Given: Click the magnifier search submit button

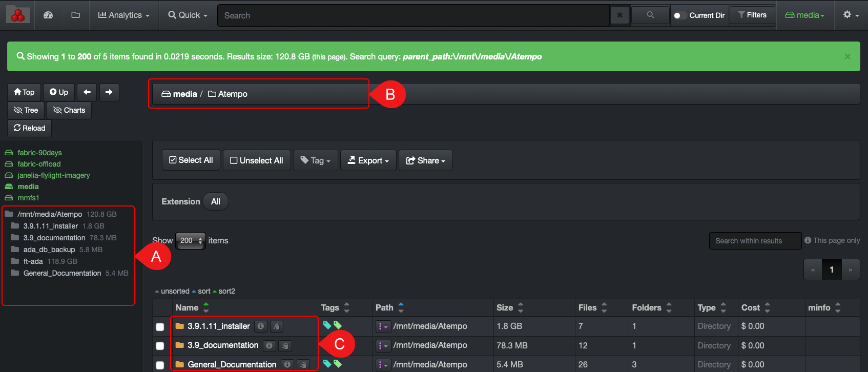Looking at the screenshot, I should [x=650, y=15].
